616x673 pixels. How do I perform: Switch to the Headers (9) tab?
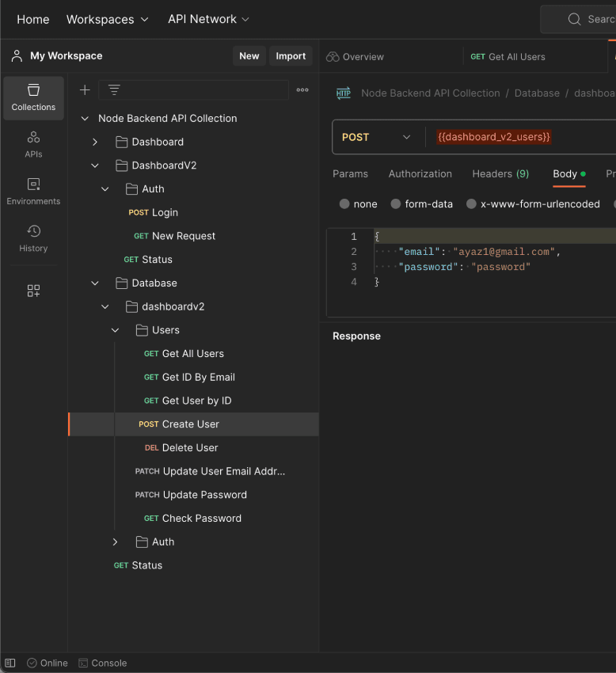[x=500, y=174]
